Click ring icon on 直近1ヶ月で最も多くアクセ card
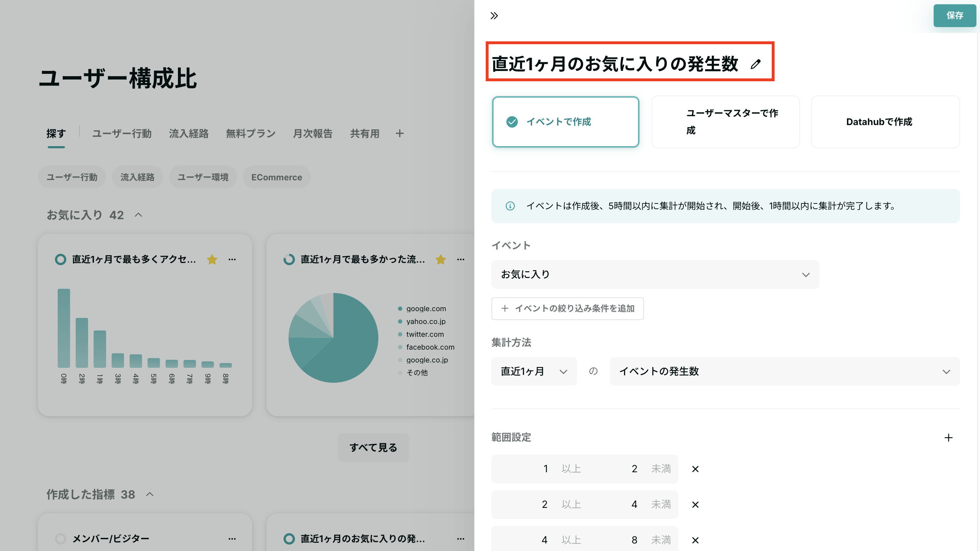Viewport: 980px width, 551px height. pos(61,259)
